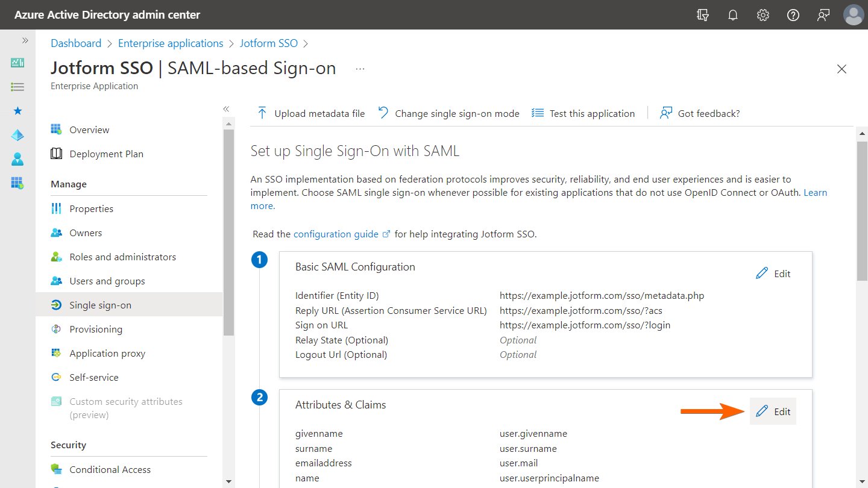Edit the Basic SAML Configuration
Screen dimensions: 868x488
tap(773, 274)
